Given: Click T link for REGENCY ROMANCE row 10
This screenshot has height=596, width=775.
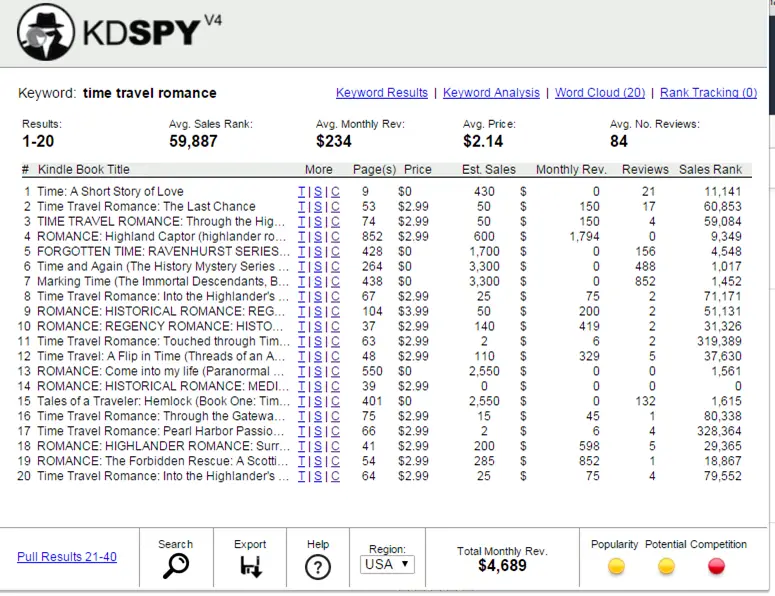Looking at the screenshot, I should (301, 327).
